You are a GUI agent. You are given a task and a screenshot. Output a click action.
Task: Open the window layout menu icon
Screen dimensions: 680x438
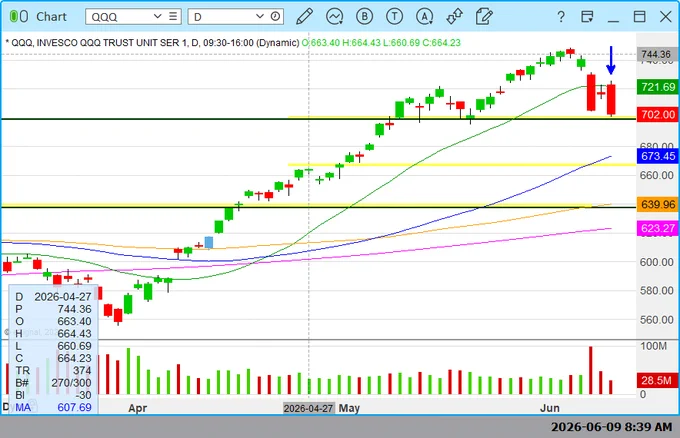click(x=587, y=16)
